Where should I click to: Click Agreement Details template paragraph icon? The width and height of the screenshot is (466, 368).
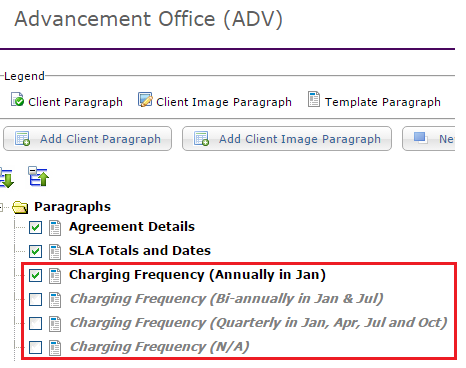pyautogui.click(x=55, y=228)
